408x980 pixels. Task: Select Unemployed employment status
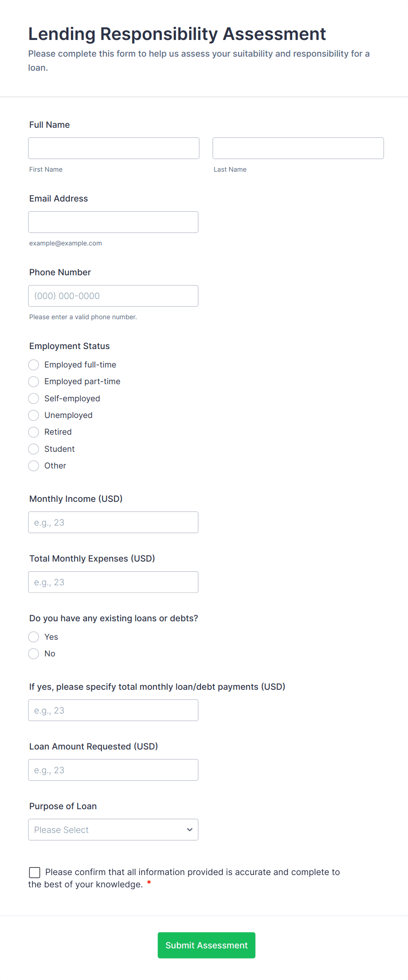pyautogui.click(x=33, y=415)
